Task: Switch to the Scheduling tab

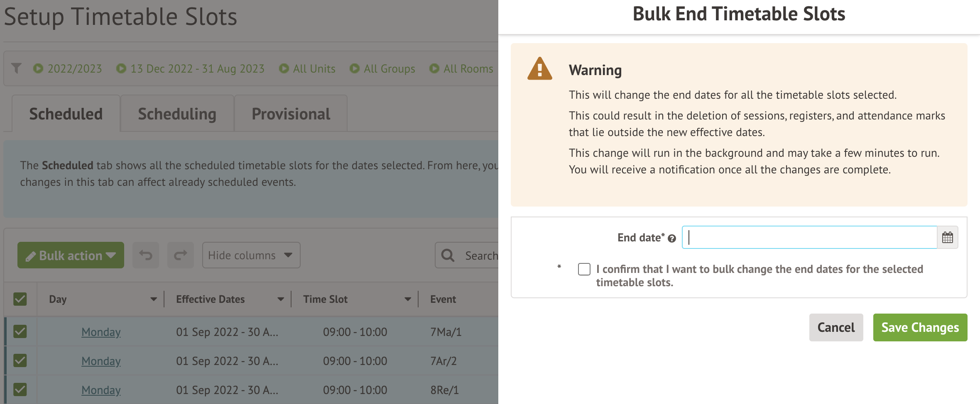Action: point(177,114)
